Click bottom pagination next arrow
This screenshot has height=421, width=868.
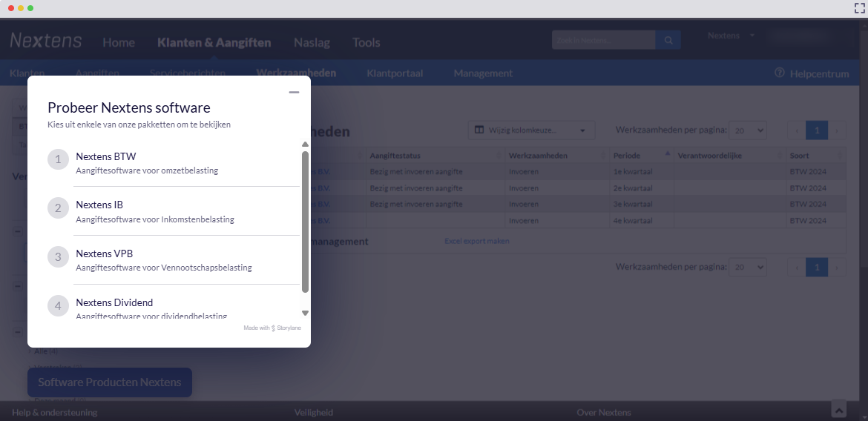(x=836, y=268)
